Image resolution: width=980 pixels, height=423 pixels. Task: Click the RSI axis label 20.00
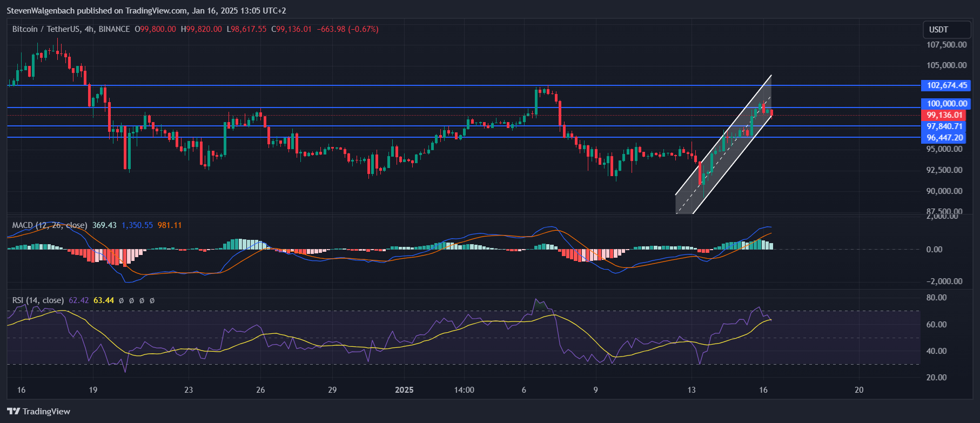click(x=936, y=378)
